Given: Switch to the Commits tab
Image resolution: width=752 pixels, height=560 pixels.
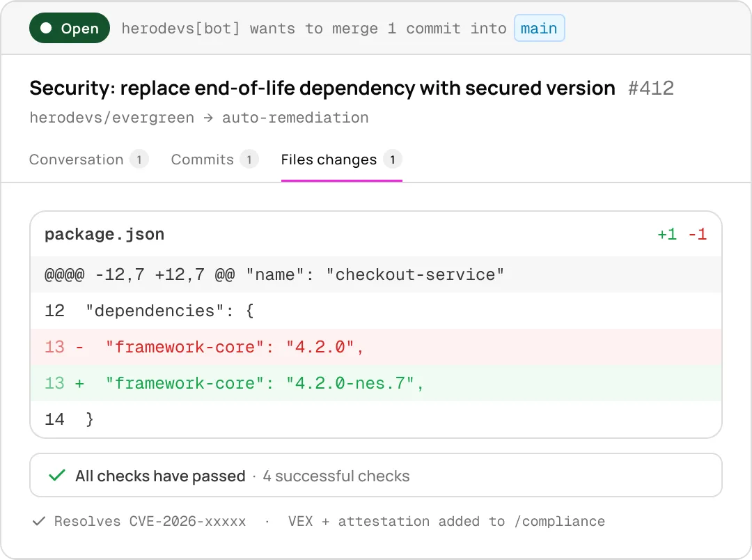Looking at the screenshot, I should pos(214,160).
